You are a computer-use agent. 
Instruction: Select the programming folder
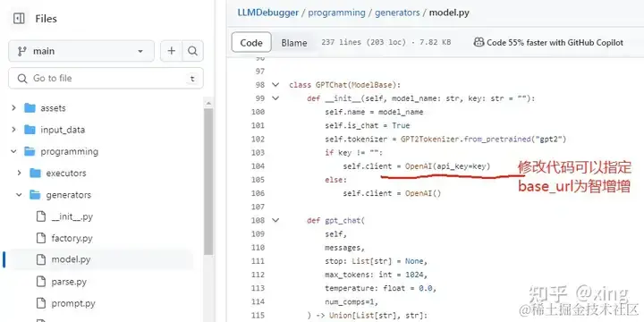tap(69, 152)
